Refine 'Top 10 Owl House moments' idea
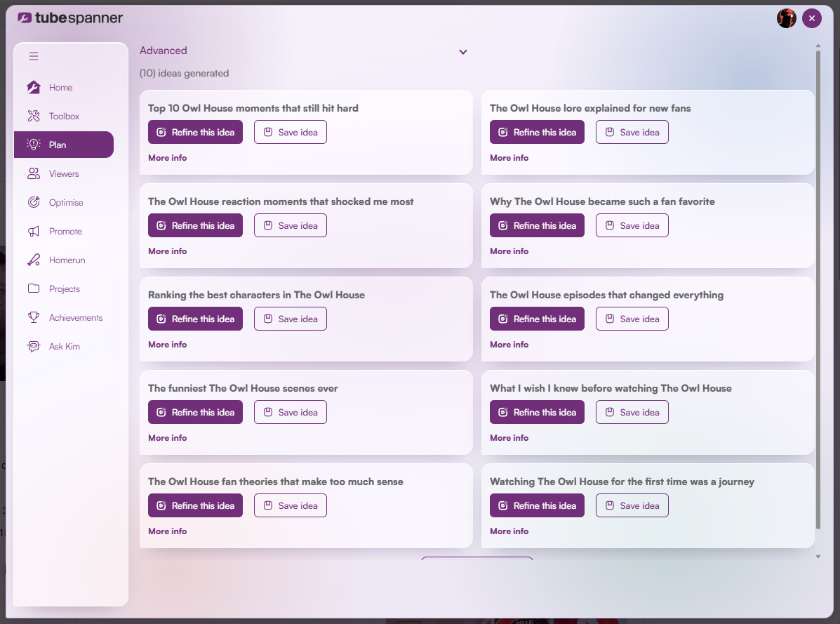The image size is (840, 624). [x=195, y=132]
